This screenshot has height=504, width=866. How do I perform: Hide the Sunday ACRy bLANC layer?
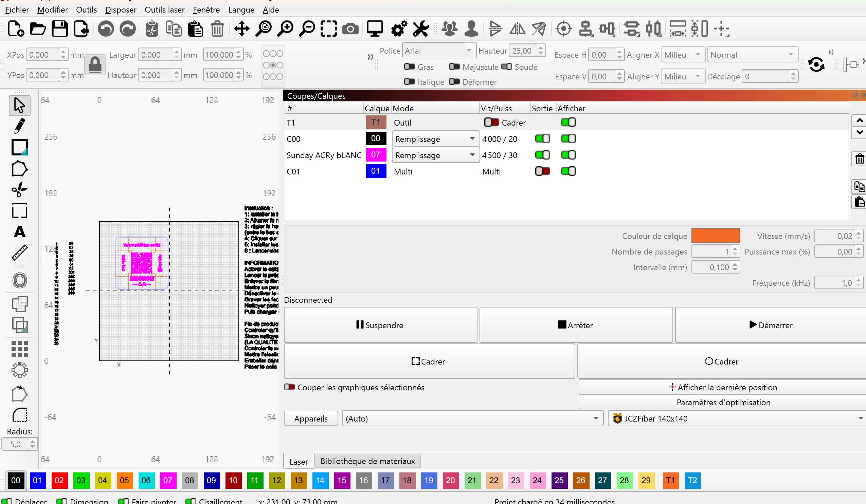click(x=568, y=155)
